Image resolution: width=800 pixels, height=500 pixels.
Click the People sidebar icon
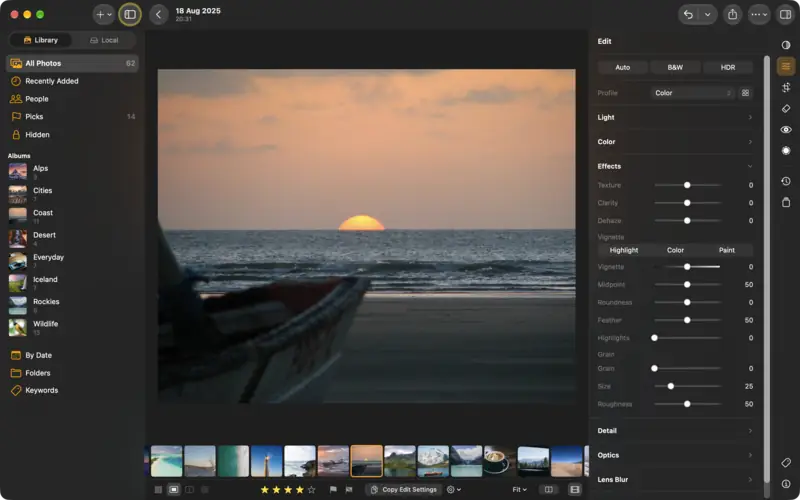tap(16, 99)
